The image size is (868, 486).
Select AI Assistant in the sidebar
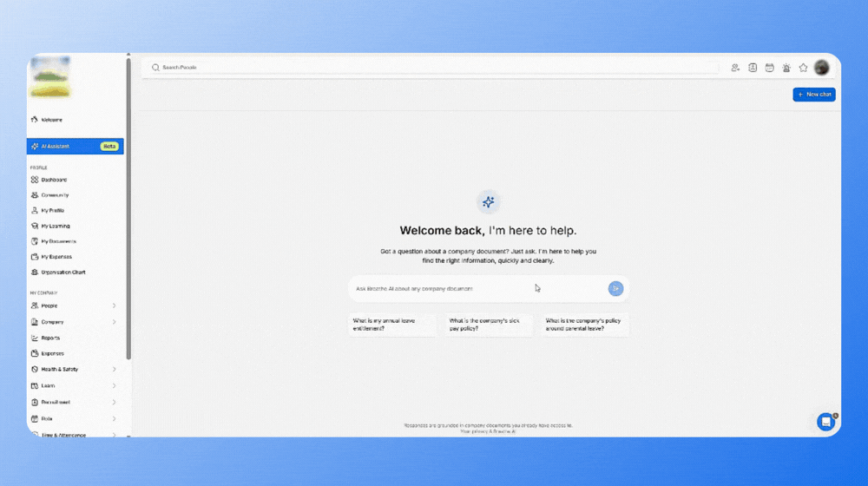[75, 146]
